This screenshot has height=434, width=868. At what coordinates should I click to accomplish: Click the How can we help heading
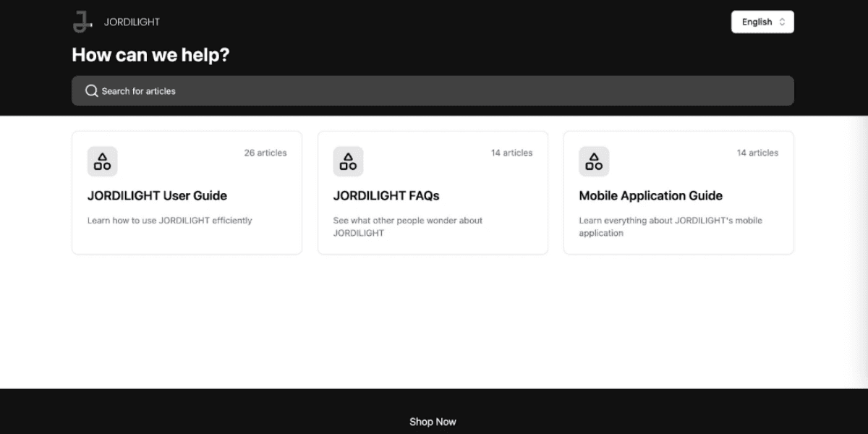coord(150,55)
